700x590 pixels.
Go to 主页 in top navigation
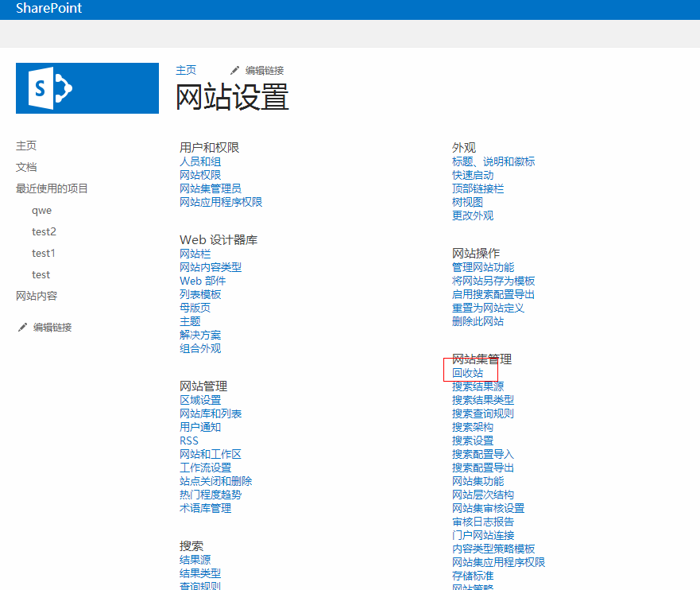click(x=186, y=70)
